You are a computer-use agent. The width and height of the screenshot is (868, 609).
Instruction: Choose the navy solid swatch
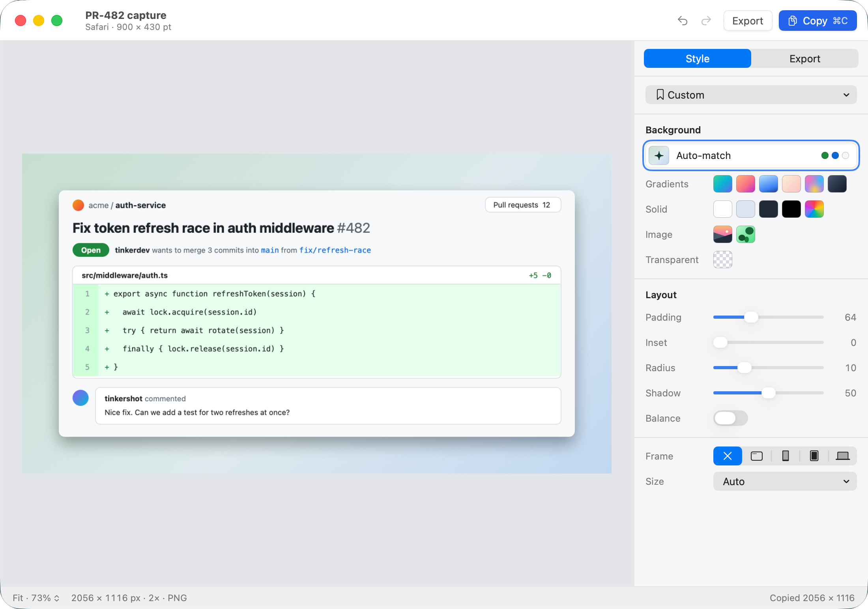(x=769, y=209)
